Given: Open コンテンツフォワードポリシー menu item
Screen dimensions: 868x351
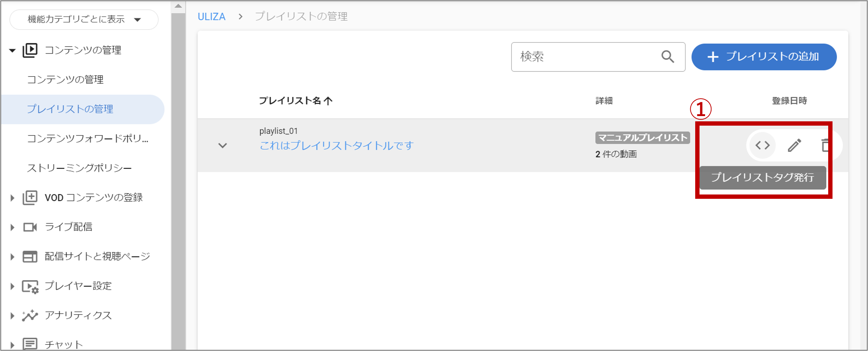Looking at the screenshot, I should click(88, 139).
